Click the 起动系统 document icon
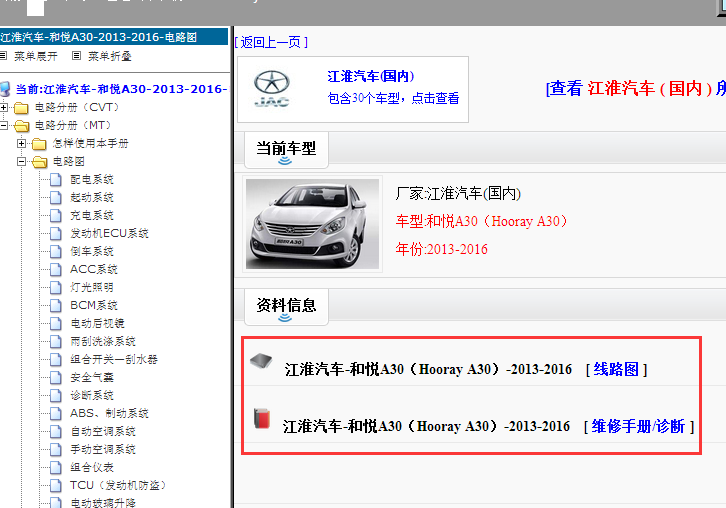This screenshot has width=726, height=508. pyautogui.click(x=56, y=198)
